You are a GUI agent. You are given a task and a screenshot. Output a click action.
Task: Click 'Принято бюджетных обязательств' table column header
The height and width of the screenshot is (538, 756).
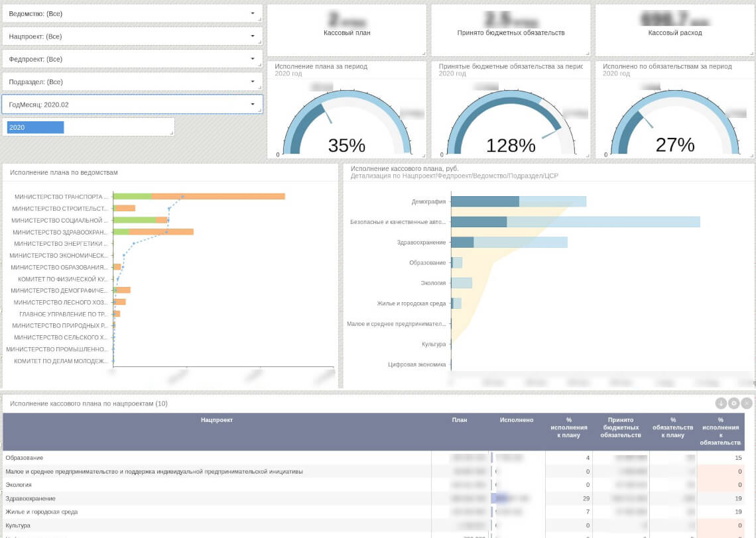point(621,427)
